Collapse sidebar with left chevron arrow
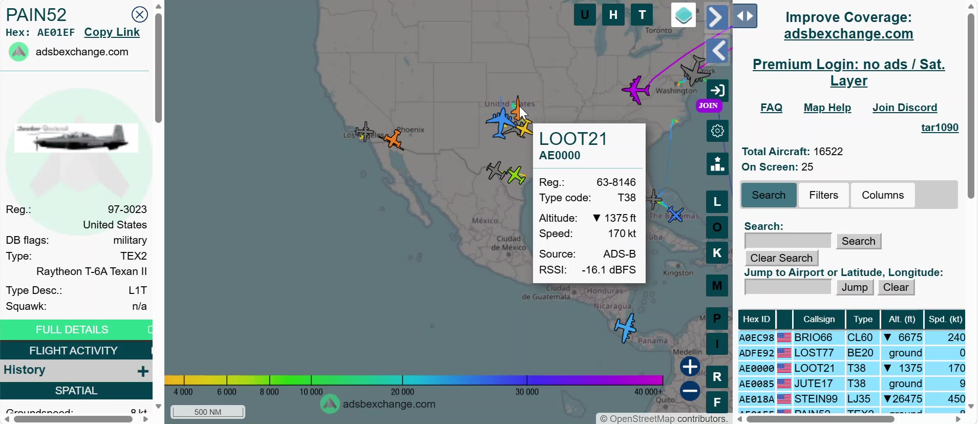Viewport: 980px width, 424px height. 717,51
